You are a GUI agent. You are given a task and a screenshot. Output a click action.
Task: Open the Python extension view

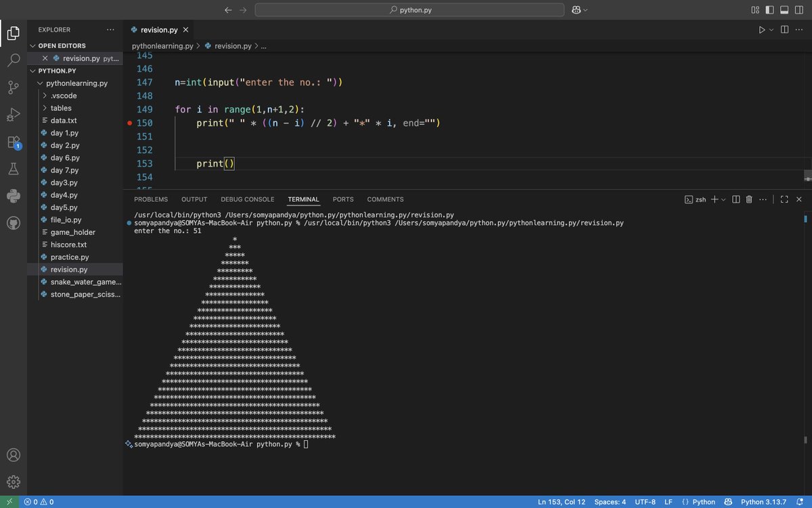click(14, 196)
